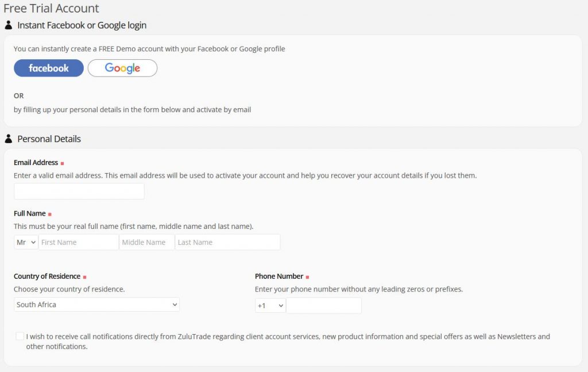
Task: Click the Free Trial Account heading
Action: coord(51,9)
